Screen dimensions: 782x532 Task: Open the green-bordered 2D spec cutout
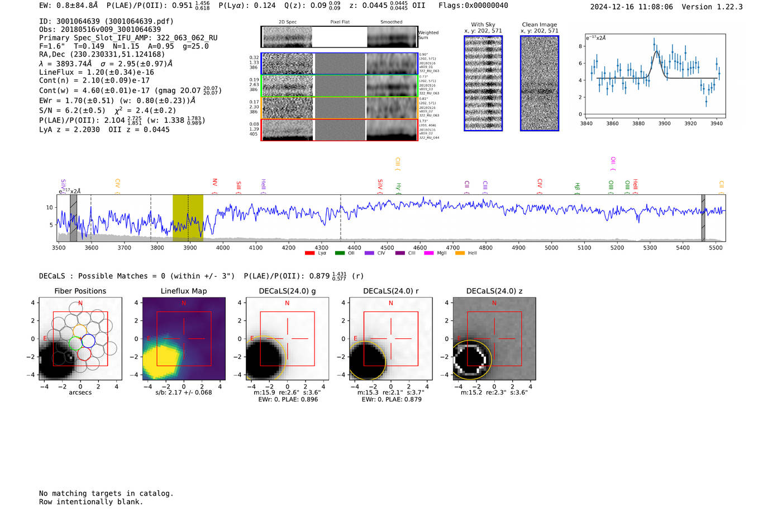(x=339, y=86)
